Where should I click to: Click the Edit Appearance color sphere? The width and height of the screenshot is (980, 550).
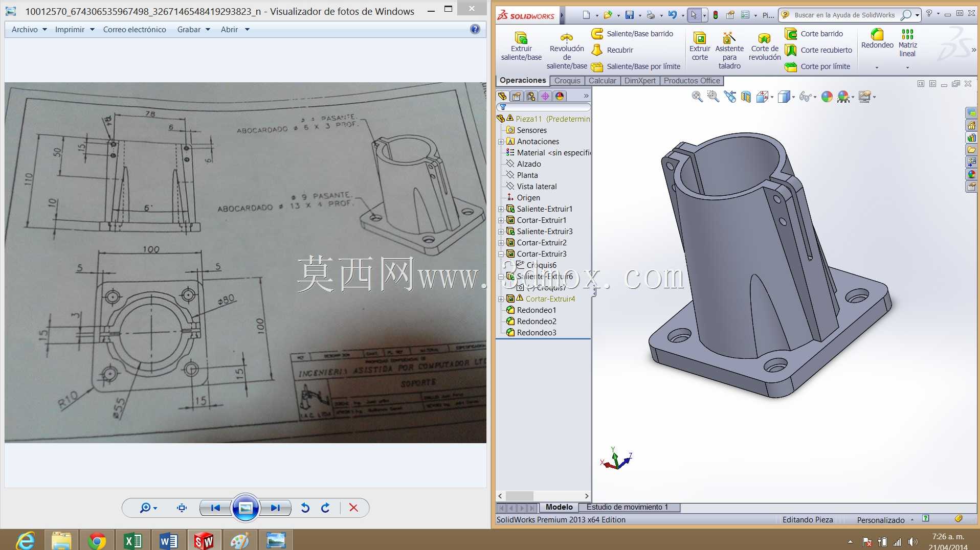(827, 97)
